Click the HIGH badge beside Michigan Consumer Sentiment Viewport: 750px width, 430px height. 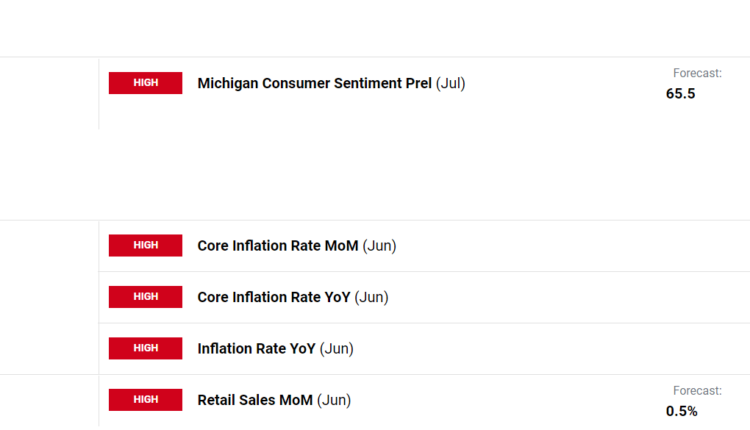coord(145,83)
